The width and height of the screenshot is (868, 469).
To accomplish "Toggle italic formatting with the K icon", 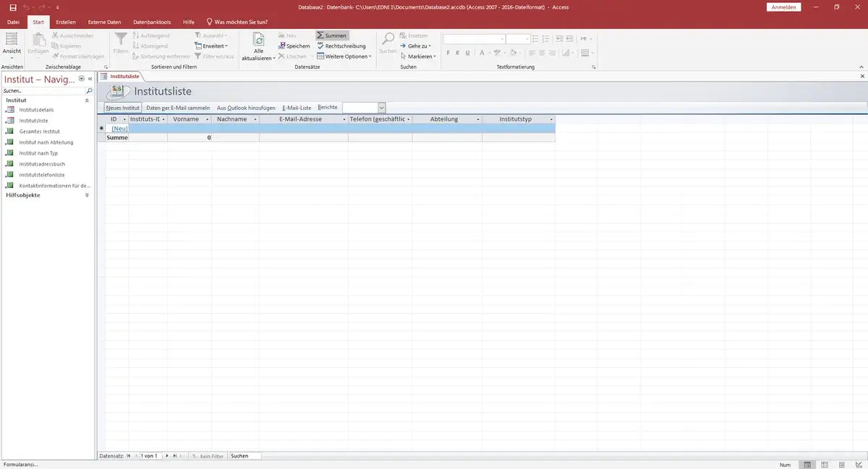I will pos(457,53).
